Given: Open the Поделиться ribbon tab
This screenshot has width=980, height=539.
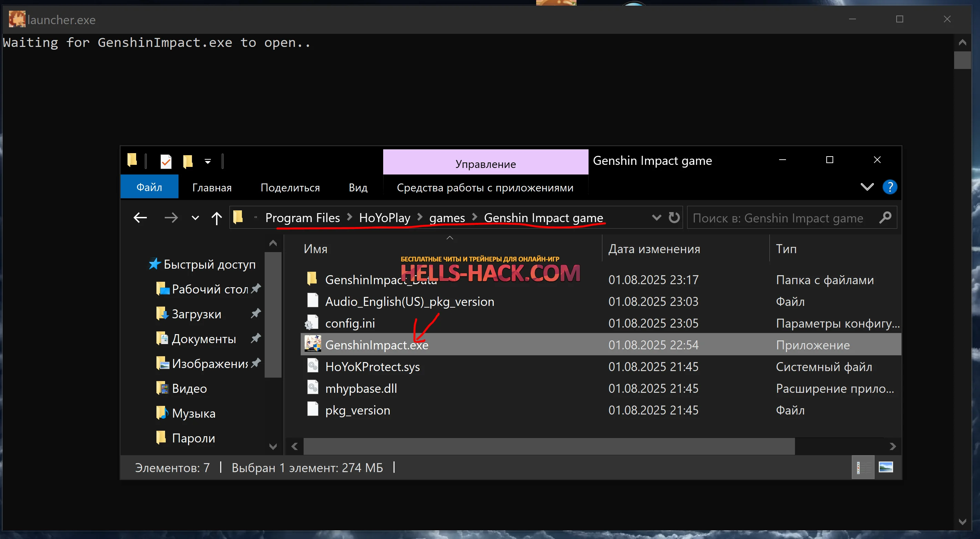Looking at the screenshot, I should coord(290,187).
